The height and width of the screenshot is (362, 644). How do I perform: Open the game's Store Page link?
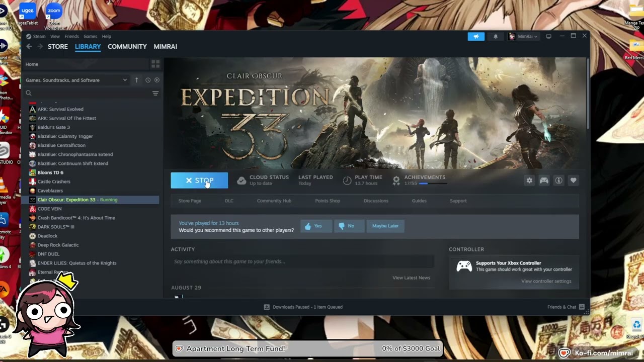[x=190, y=201]
